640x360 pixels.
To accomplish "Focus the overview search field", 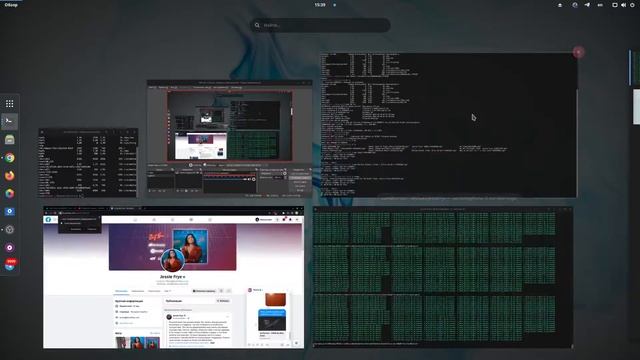I will click(320, 25).
